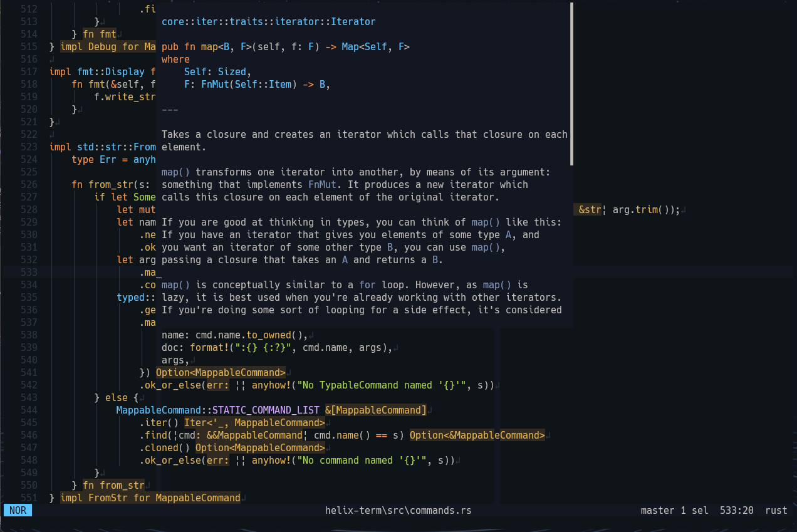Click 'f.write_str' call on line 519

125,96
